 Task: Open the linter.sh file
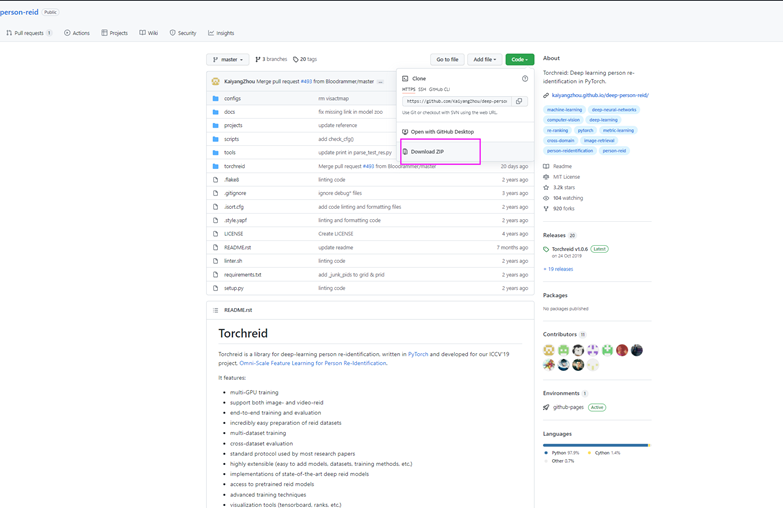(x=233, y=261)
